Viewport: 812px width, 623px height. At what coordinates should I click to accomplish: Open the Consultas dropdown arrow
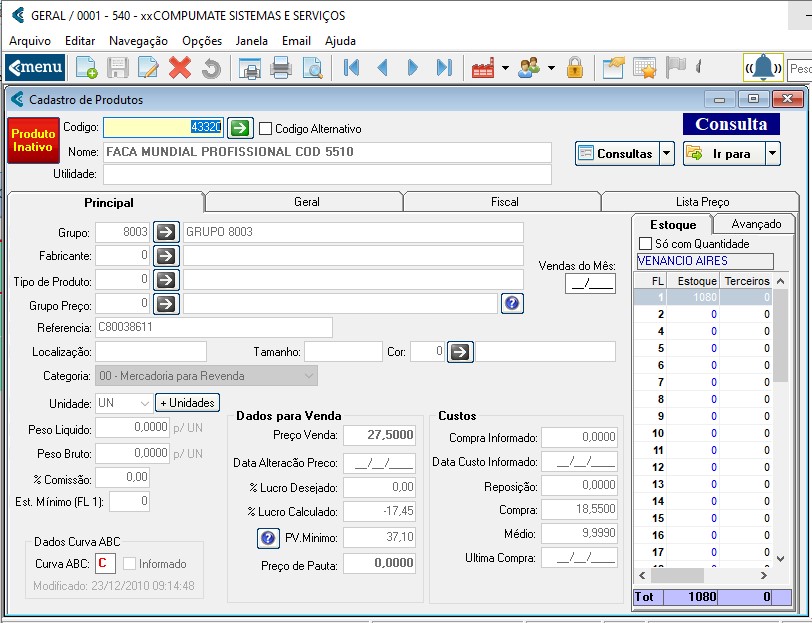tap(667, 154)
